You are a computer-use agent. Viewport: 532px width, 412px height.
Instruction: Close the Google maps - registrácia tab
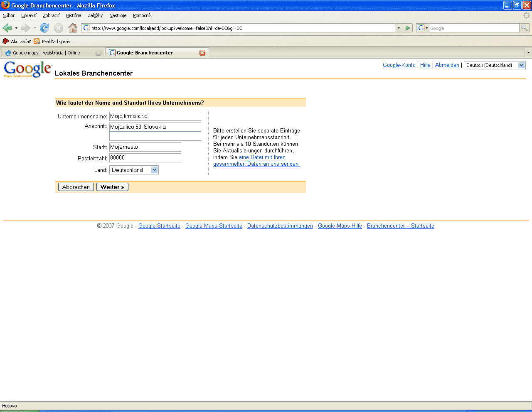click(99, 53)
